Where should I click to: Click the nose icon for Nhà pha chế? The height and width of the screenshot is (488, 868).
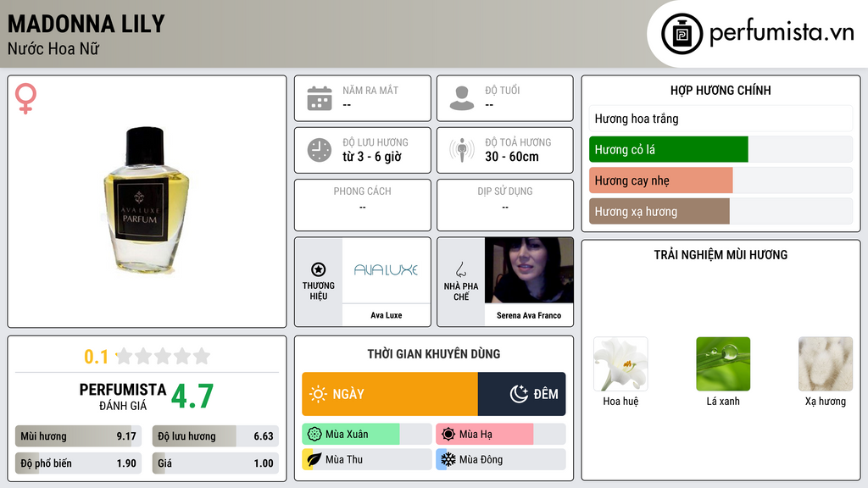460,269
